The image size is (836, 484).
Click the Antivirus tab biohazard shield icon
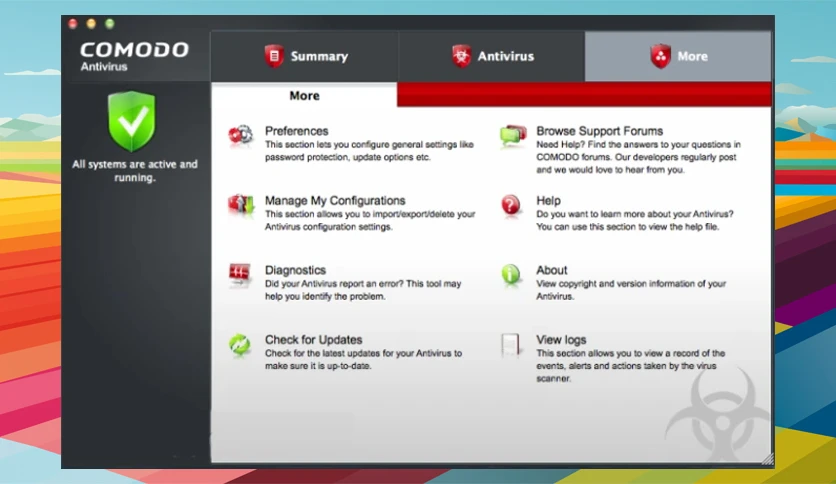coord(461,56)
